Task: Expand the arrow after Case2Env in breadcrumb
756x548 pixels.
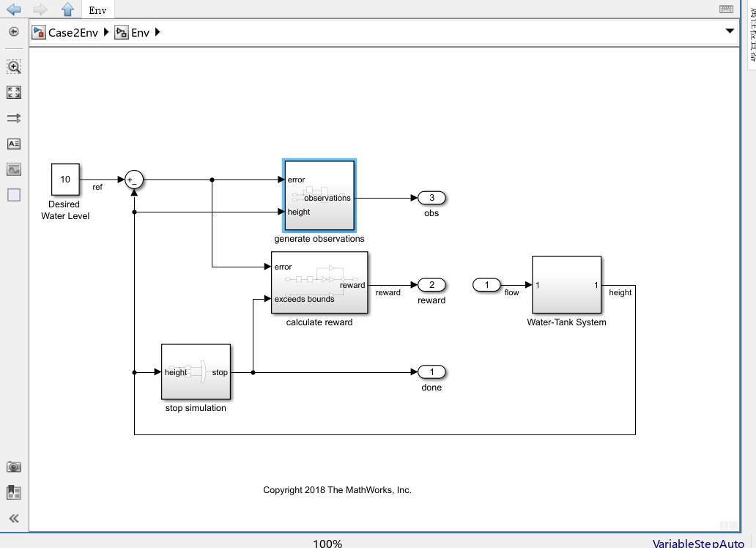Action: tap(106, 32)
